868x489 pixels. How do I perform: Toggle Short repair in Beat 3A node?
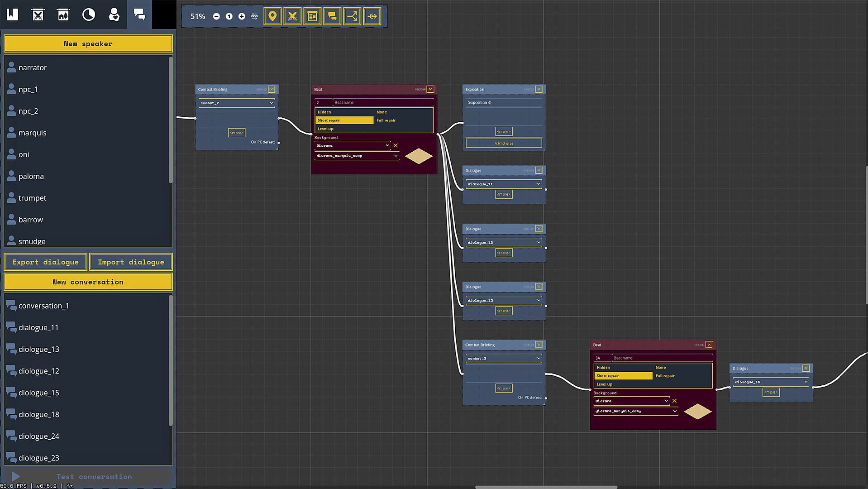click(623, 376)
